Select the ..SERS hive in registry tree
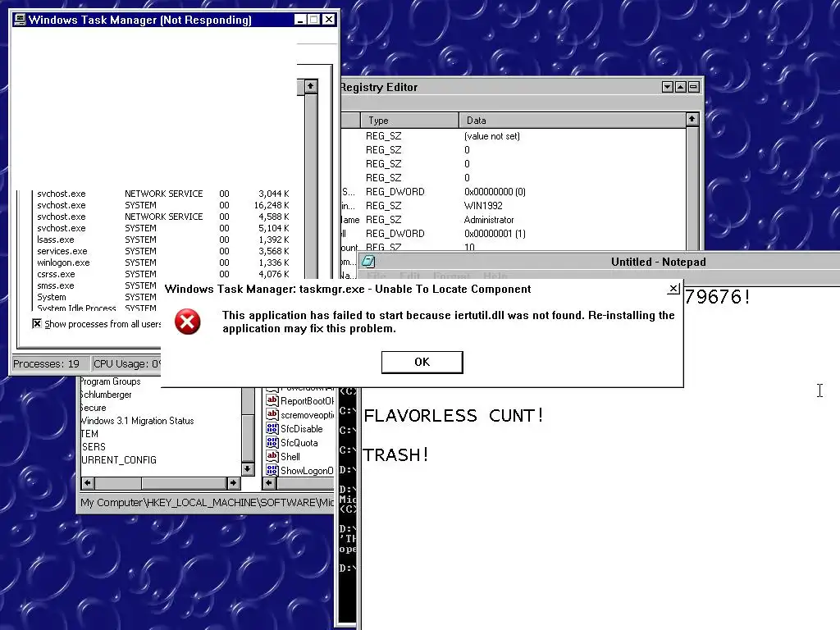 pos(94,447)
